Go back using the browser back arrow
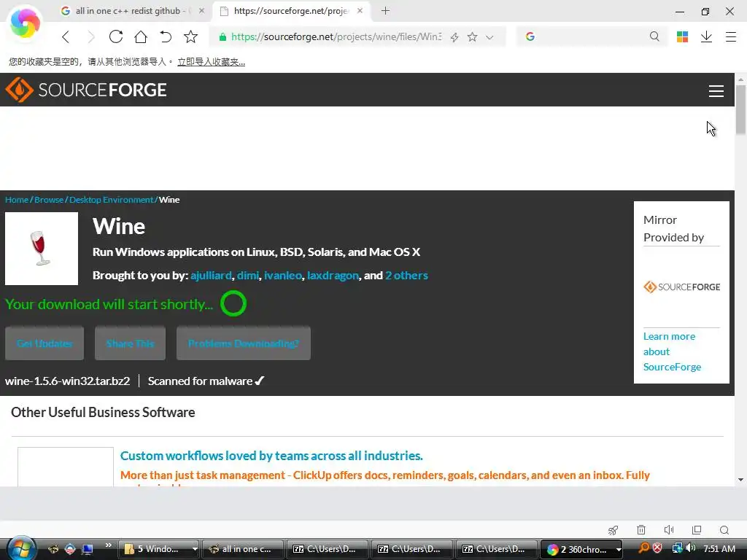Screen dimensions: 747x560 pyautogui.click(x=66, y=36)
